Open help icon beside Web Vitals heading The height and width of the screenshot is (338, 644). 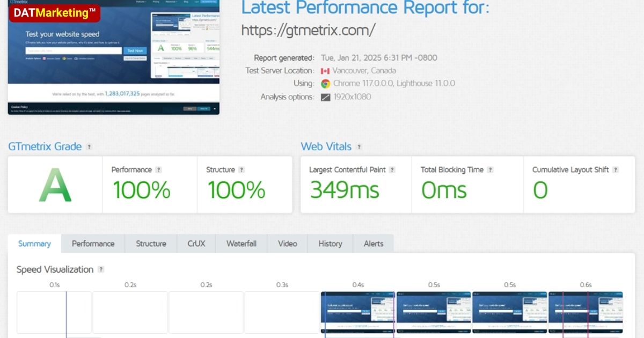click(x=359, y=147)
